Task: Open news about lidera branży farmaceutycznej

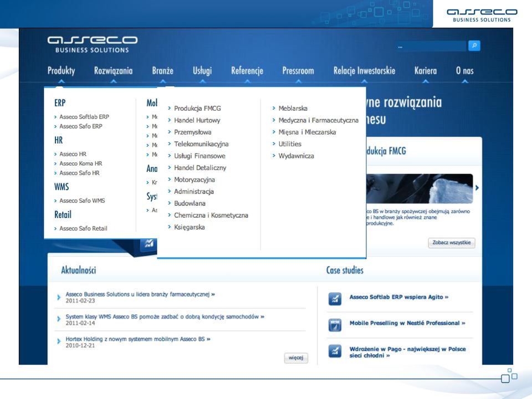Action: [140, 294]
